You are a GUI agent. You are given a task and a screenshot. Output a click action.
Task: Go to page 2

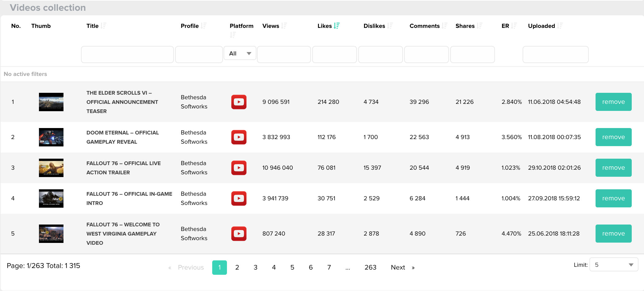tap(237, 267)
